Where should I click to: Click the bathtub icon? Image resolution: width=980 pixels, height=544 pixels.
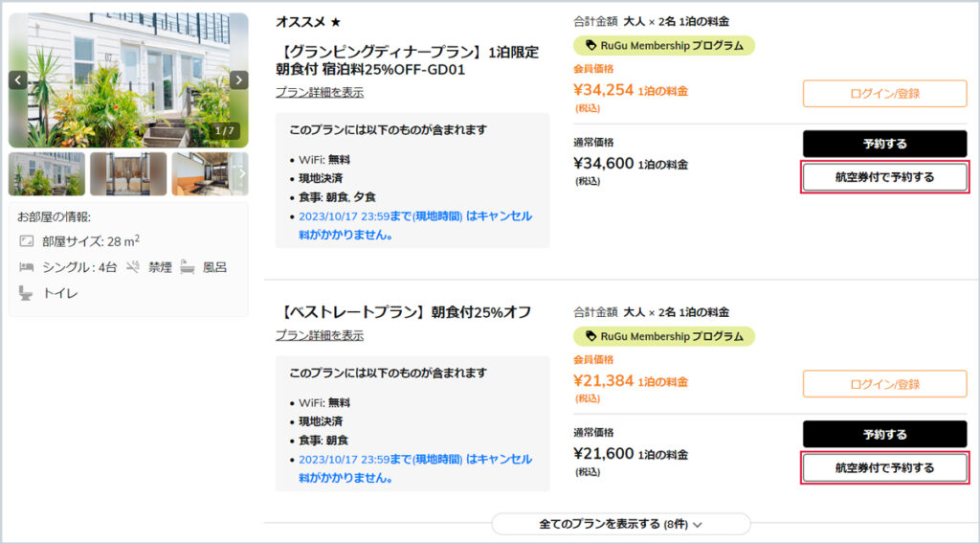pyautogui.click(x=188, y=267)
